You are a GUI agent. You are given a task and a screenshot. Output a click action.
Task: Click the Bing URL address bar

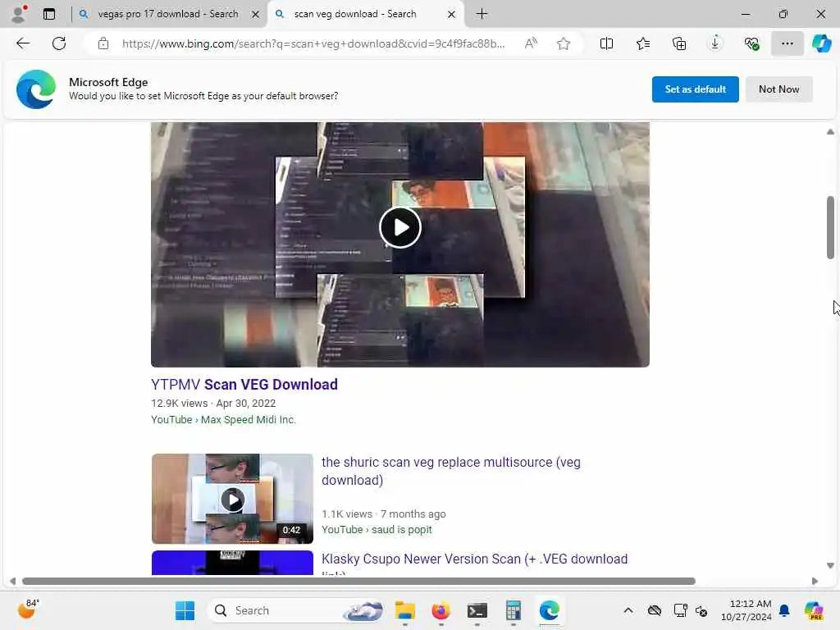pyautogui.click(x=313, y=43)
